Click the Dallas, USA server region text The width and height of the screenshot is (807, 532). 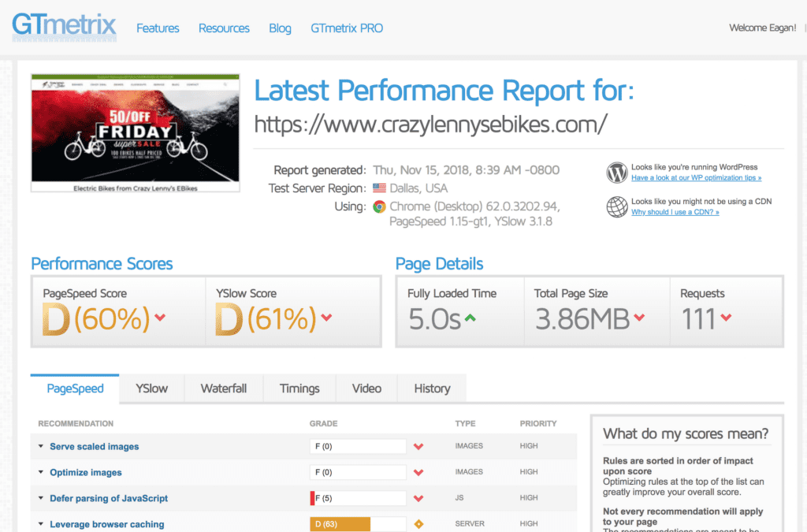pyautogui.click(x=418, y=188)
